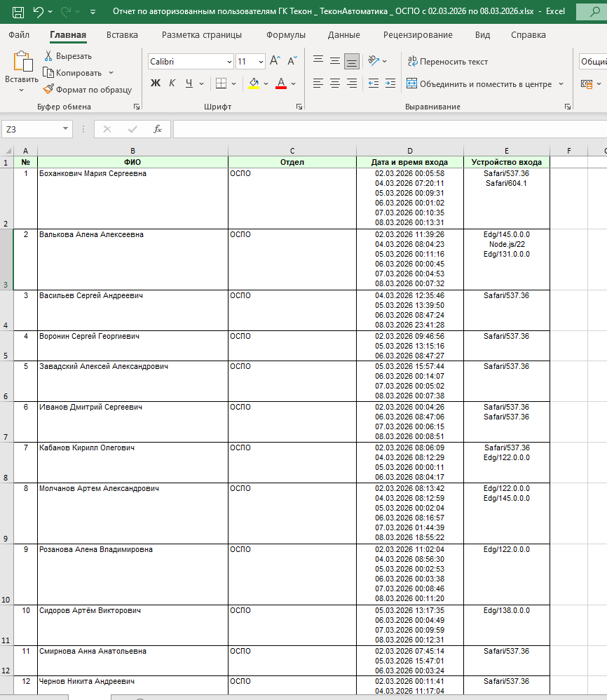Viewport: 607px width, 700px height.
Task: Open Буфер обмена dialog launcher
Action: (x=137, y=107)
